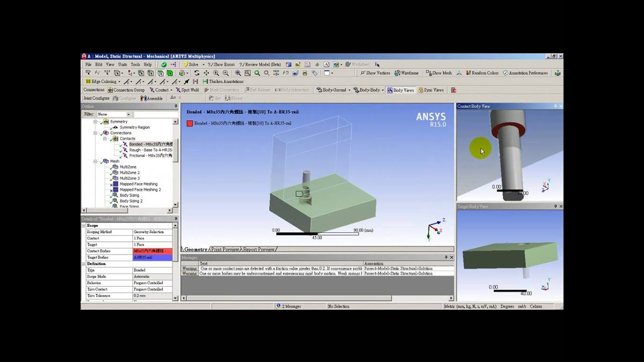
Task: Open Edge Coloring dropdown
Action: [x=119, y=81]
